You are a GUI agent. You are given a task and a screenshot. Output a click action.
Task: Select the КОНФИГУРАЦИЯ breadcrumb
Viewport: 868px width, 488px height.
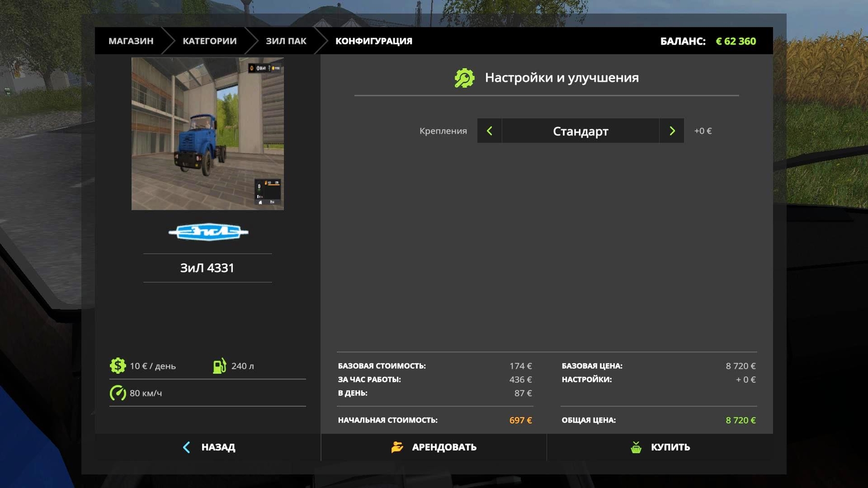point(374,41)
